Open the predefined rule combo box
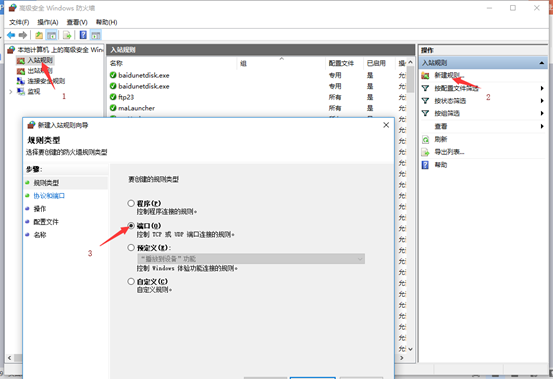The height and width of the screenshot is (379, 553). (x=251, y=259)
